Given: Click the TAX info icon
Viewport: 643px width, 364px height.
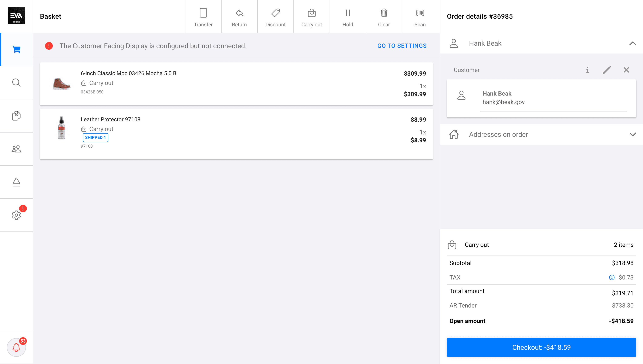Looking at the screenshot, I should point(612,278).
